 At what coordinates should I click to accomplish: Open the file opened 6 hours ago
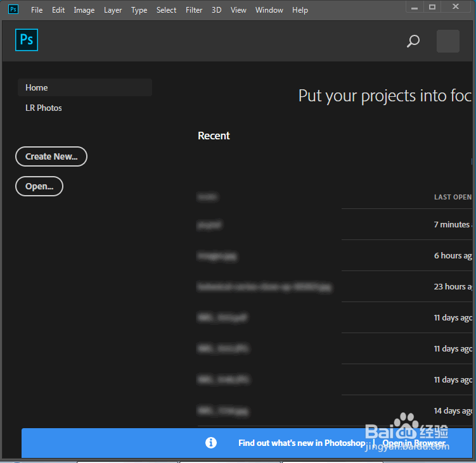click(335, 256)
